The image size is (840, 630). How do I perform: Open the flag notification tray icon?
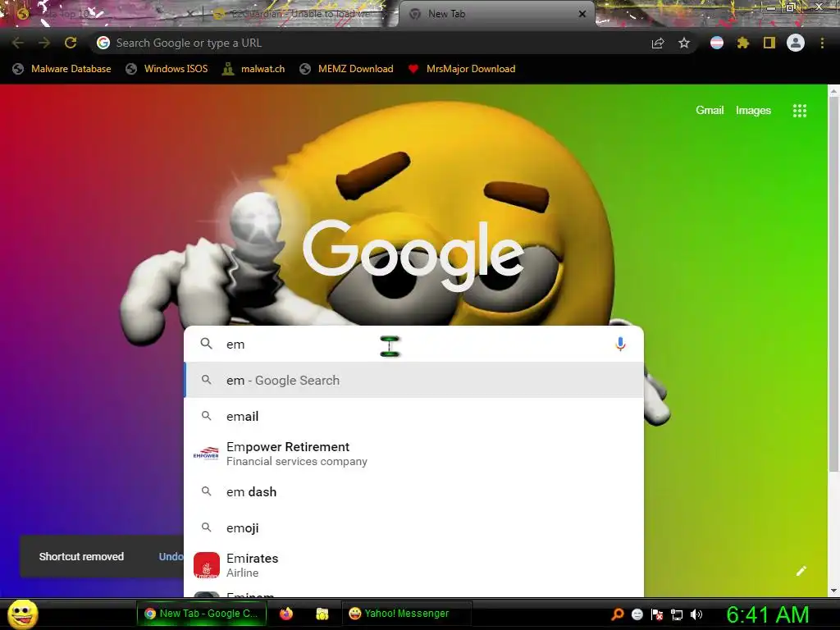tap(657, 614)
